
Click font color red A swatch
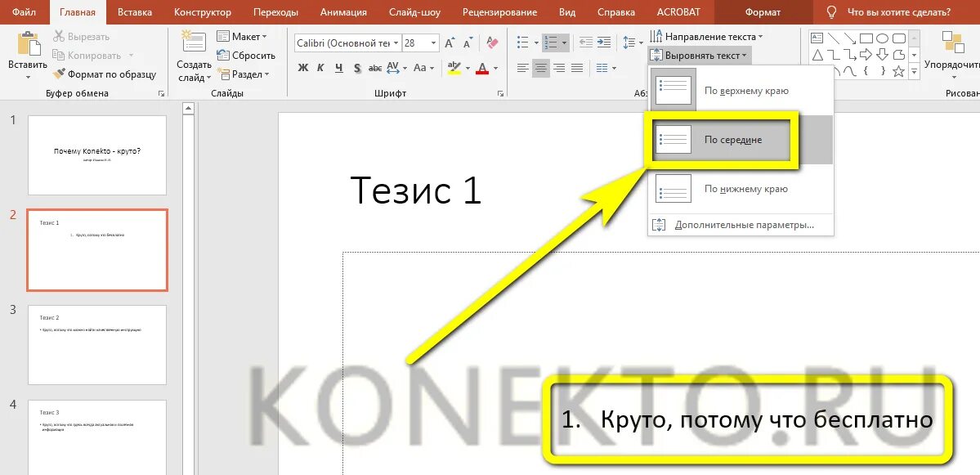click(482, 68)
